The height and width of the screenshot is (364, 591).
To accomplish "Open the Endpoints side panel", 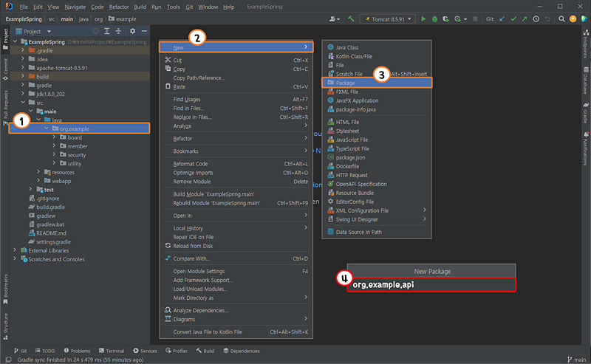I will click(586, 44).
